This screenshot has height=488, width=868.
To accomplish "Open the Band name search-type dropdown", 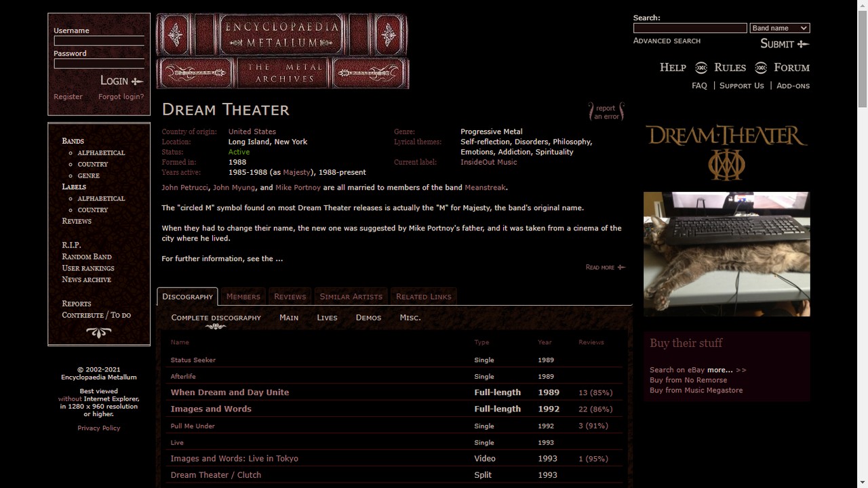I will coord(780,28).
